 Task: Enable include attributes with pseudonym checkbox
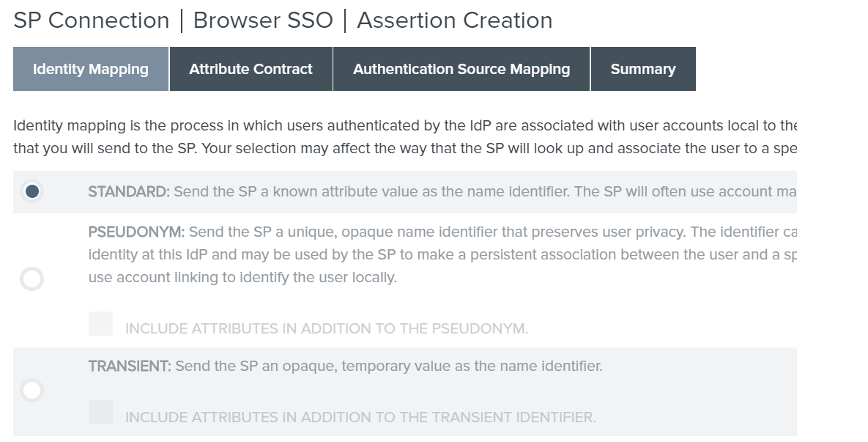pyautogui.click(x=101, y=324)
